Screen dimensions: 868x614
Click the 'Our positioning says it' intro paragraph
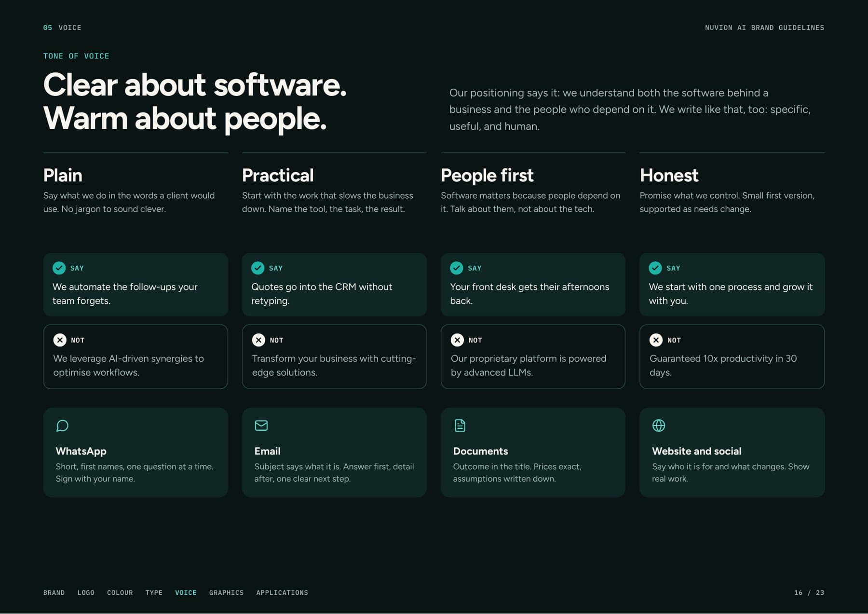tap(630, 109)
